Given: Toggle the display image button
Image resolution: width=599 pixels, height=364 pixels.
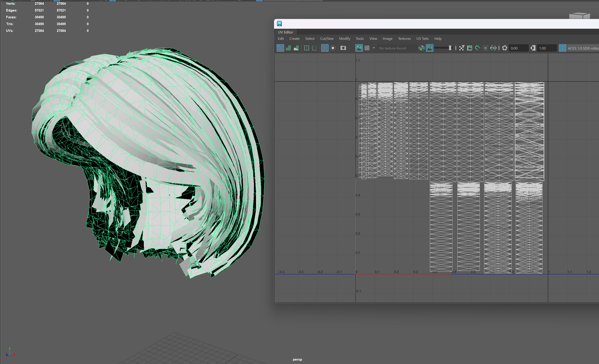Looking at the screenshot, I should [x=359, y=48].
